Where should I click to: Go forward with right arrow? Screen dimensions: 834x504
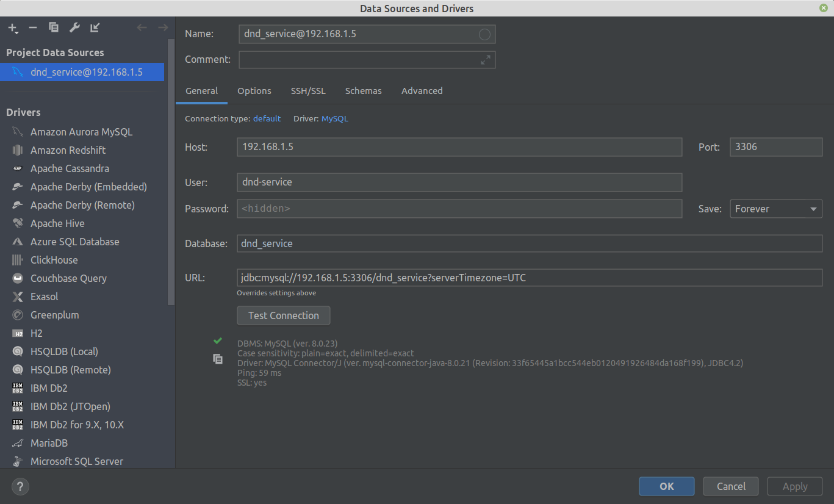click(163, 27)
